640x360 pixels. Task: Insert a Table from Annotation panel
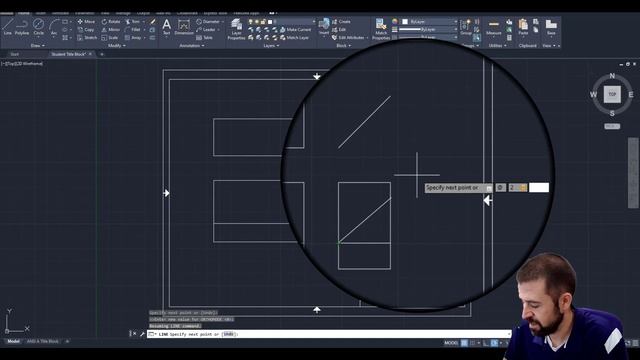coord(204,38)
